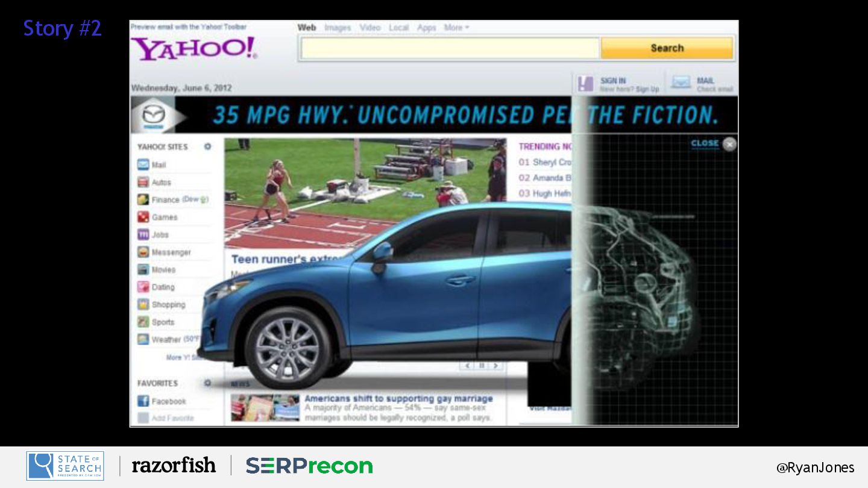Image resolution: width=868 pixels, height=488 pixels.
Task: Open the Autos icon in sidebar
Action: 143,182
